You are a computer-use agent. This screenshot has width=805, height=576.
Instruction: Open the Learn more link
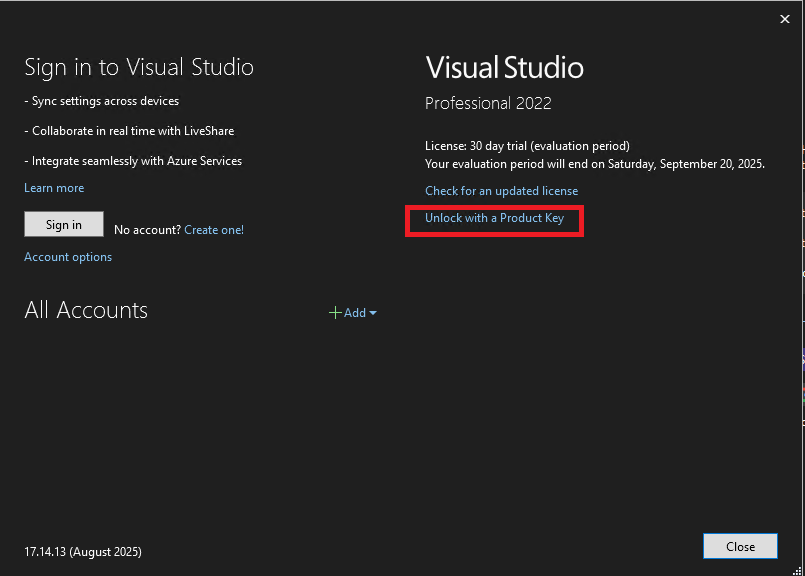tap(54, 188)
